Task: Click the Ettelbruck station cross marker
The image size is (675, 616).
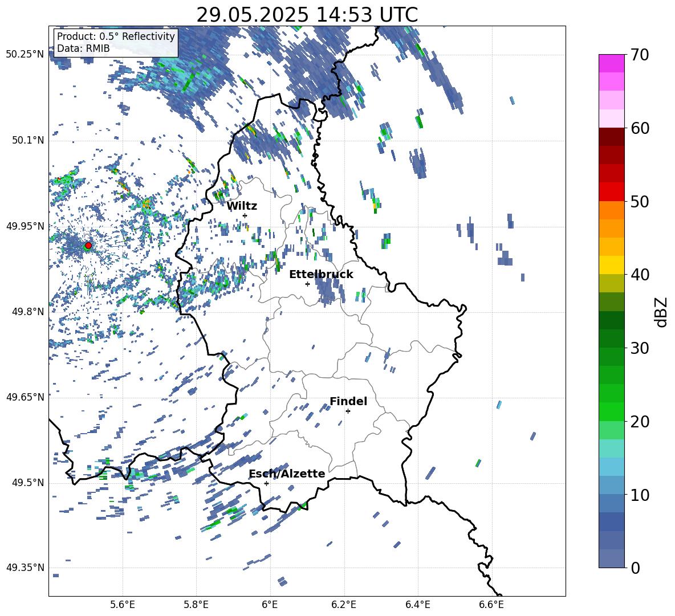Action: pyautogui.click(x=307, y=284)
